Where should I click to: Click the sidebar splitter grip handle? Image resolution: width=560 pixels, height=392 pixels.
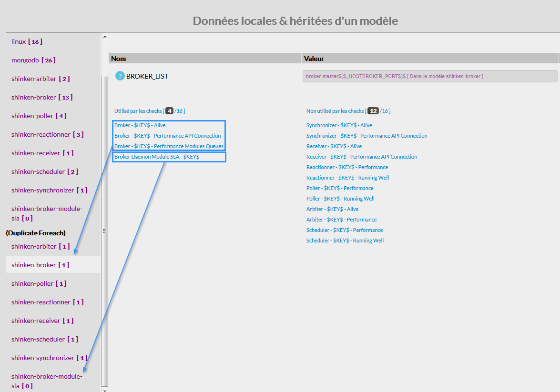pyautogui.click(x=104, y=231)
